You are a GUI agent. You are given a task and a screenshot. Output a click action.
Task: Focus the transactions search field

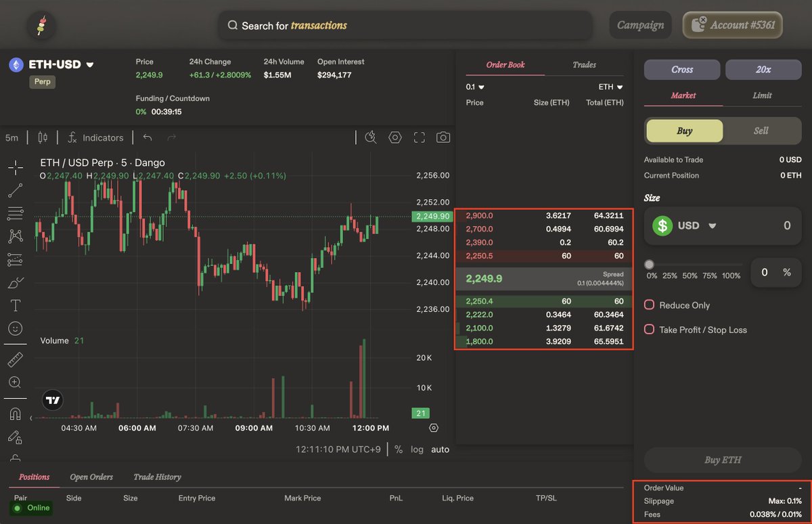[x=405, y=26]
